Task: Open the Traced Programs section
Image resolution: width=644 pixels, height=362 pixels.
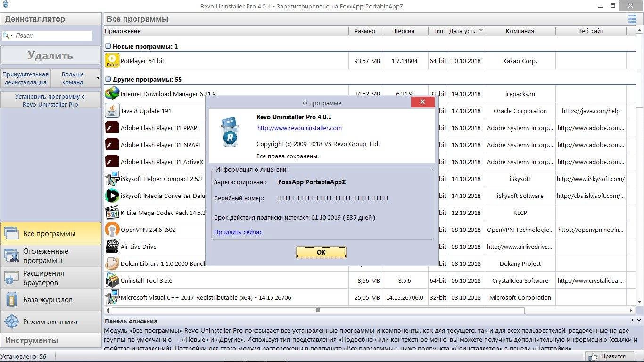Action: (x=51, y=255)
